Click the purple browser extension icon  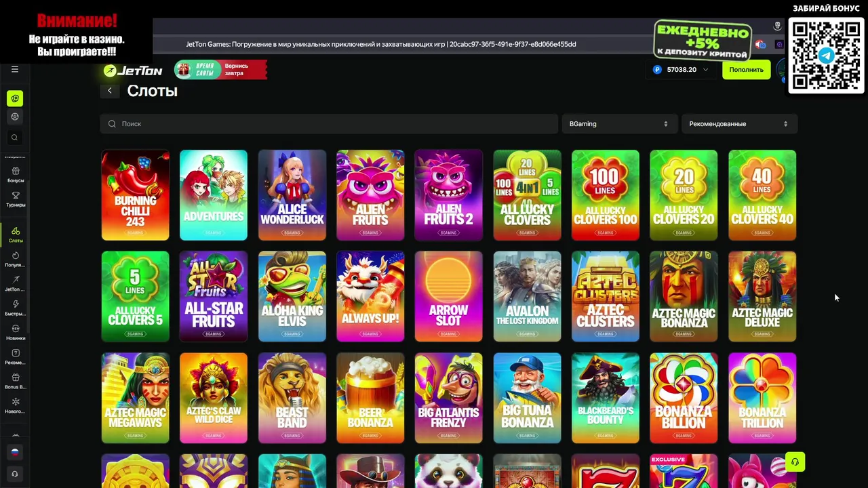click(x=779, y=45)
